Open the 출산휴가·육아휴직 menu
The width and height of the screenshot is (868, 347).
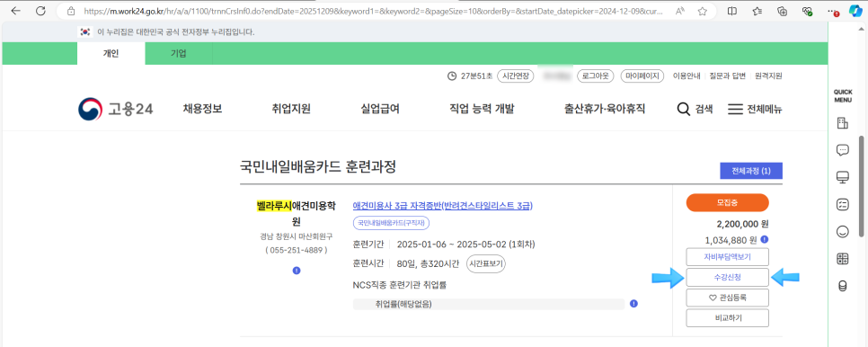pos(605,109)
